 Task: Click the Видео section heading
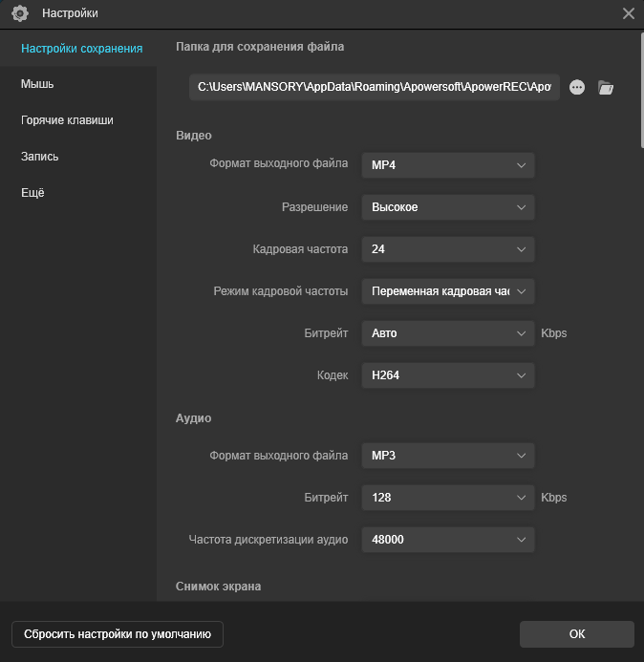click(x=194, y=136)
